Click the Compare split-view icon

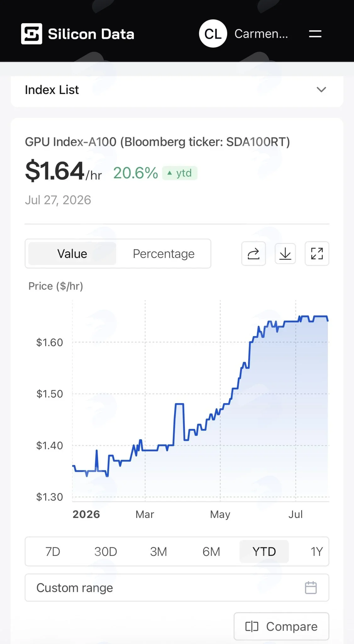(x=252, y=626)
